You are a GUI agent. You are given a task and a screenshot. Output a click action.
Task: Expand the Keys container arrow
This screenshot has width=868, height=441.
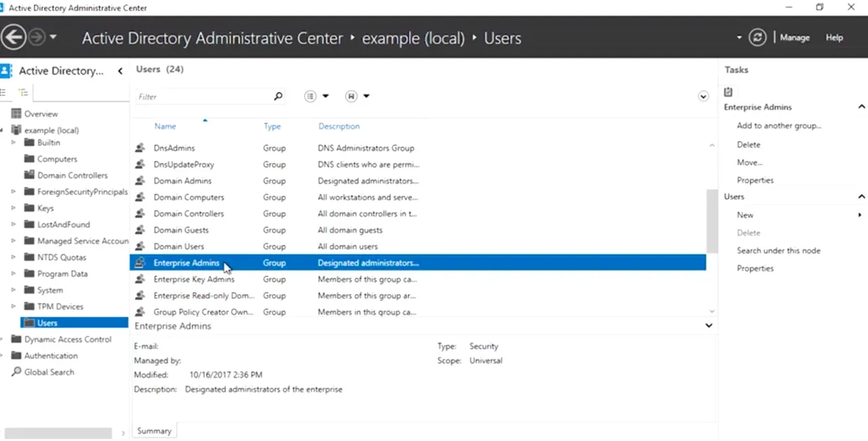pos(14,208)
